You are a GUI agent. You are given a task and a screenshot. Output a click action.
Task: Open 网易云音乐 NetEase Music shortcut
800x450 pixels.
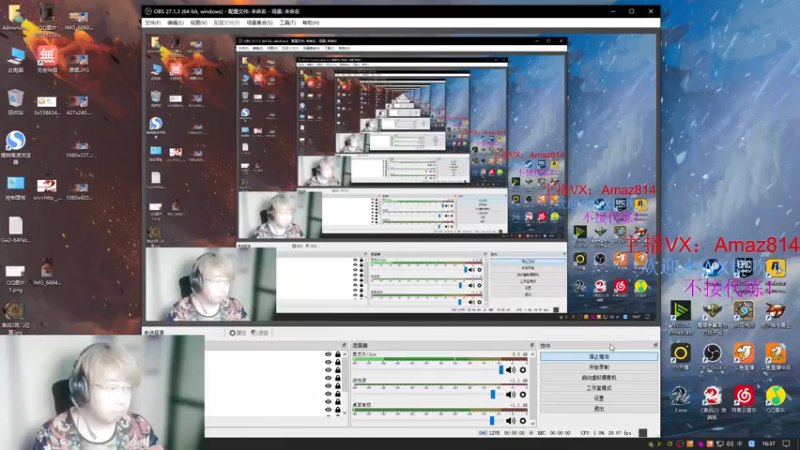[744, 399]
